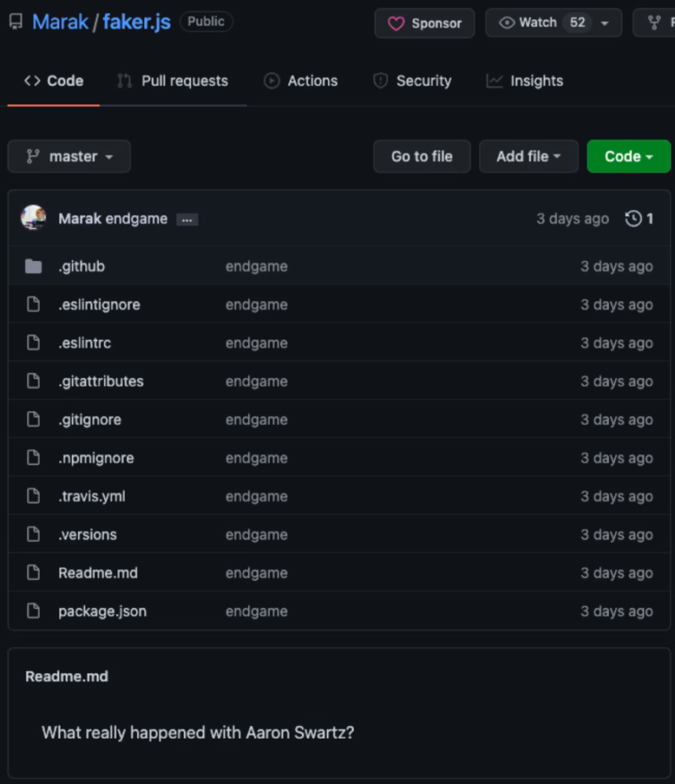Switch to the Code tab
675x784 pixels.
coord(54,81)
